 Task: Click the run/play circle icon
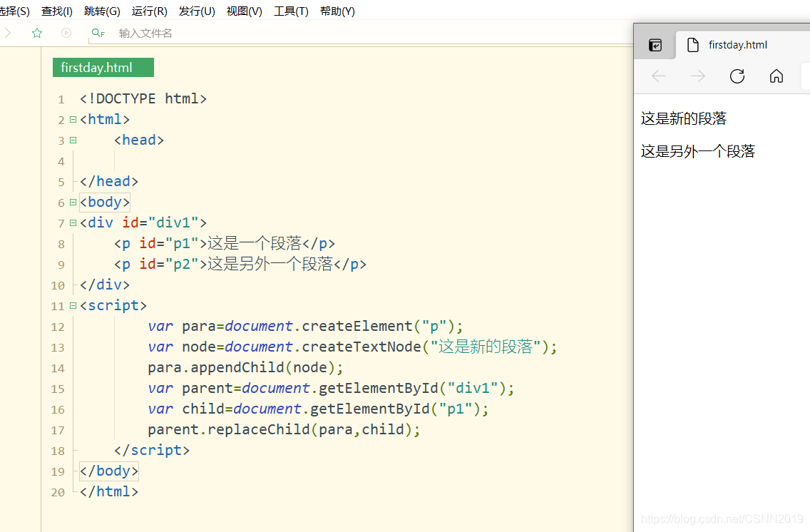pos(66,33)
